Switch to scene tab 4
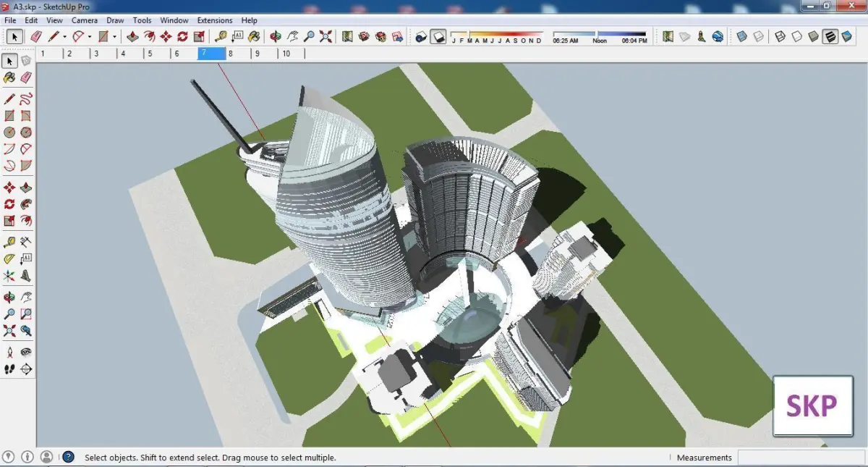 (x=123, y=54)
